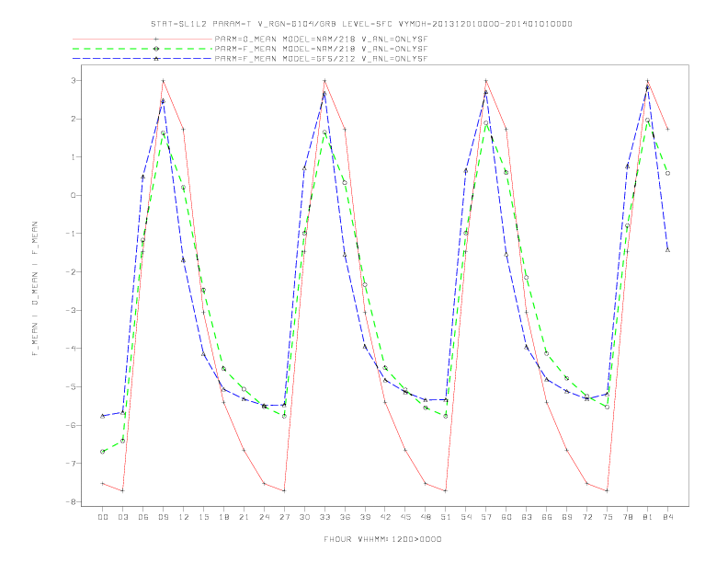Click the y-axis tick label 0
The height and width of the screenshot is (563, 728).
coord(74,195)
